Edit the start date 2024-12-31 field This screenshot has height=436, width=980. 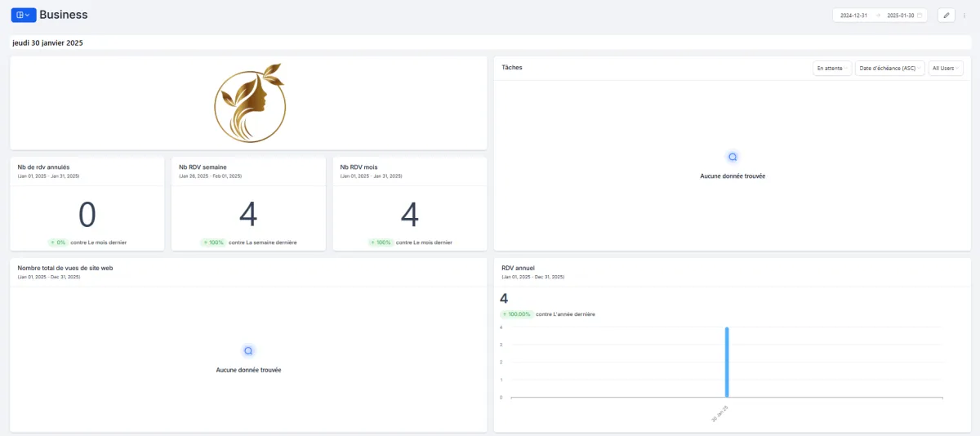coord(853,16)
